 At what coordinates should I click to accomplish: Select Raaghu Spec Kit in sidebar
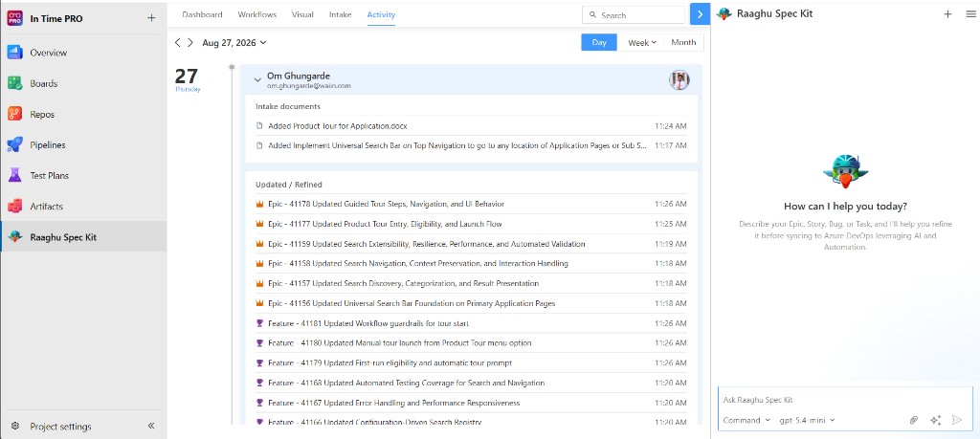[83, 236]
